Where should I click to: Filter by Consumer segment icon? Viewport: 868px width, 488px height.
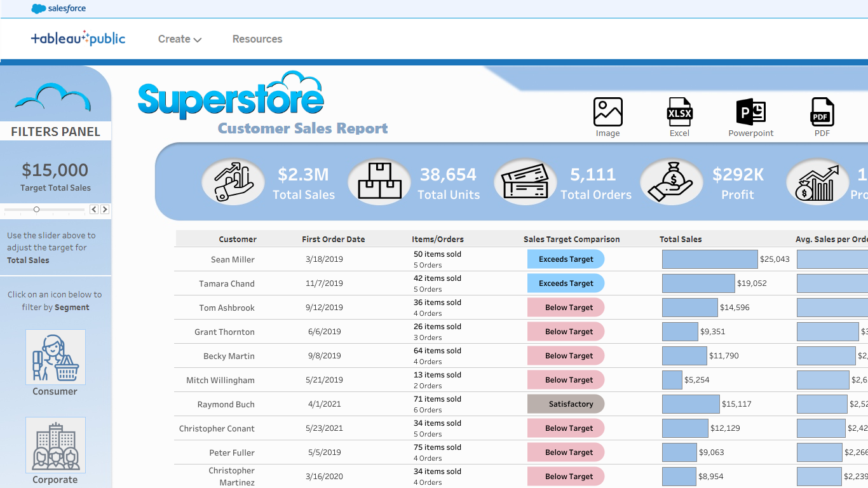coord(55,357)
